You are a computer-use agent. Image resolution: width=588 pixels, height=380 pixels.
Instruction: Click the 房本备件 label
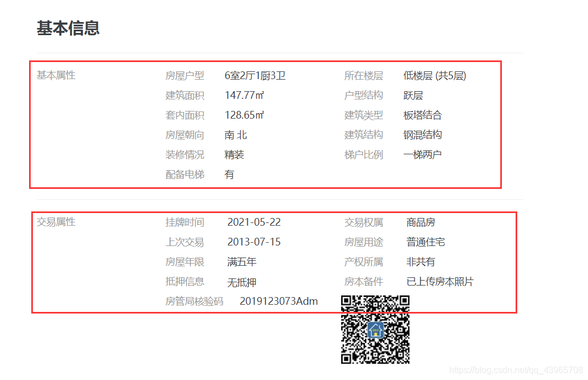(x=363, y=282)
